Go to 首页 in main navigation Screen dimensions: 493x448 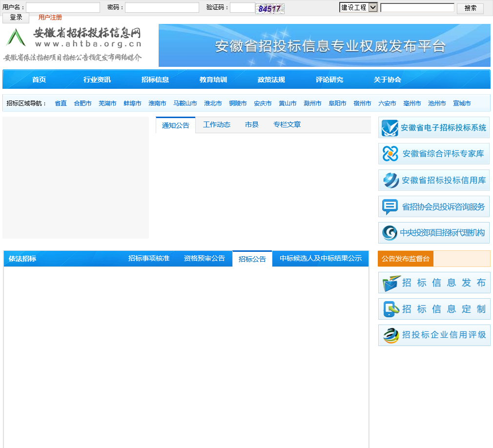point(39,80)
